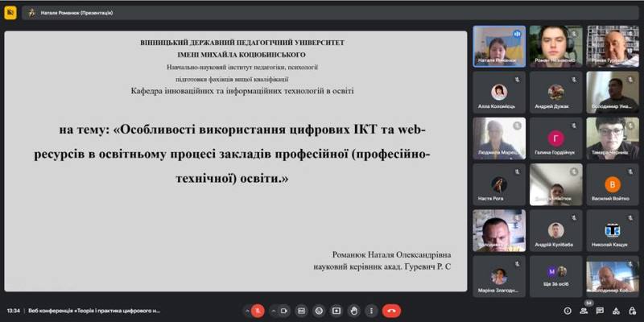Click the meeting title text in bottom bar
Image resolution: width=644 pixels, height=322 pixels.
tap(95, 311)
